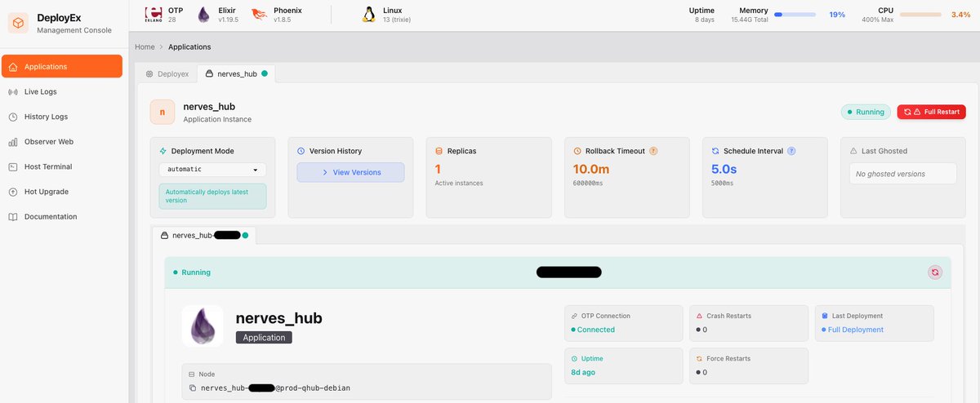Viewport: 980px width, 403px height.
Task: Click the Schedule Interval help question icon
Action: 791,151
